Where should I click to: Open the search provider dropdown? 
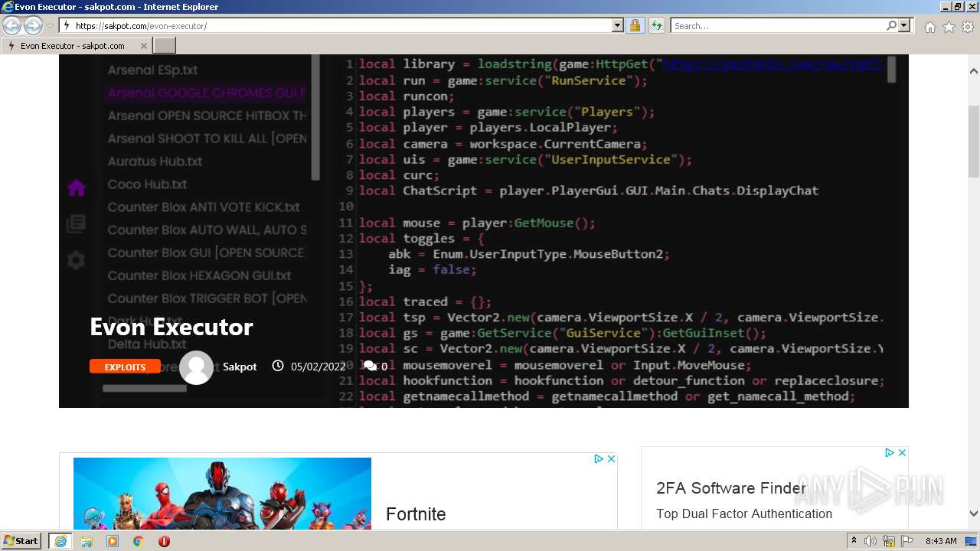coord(904,26)
